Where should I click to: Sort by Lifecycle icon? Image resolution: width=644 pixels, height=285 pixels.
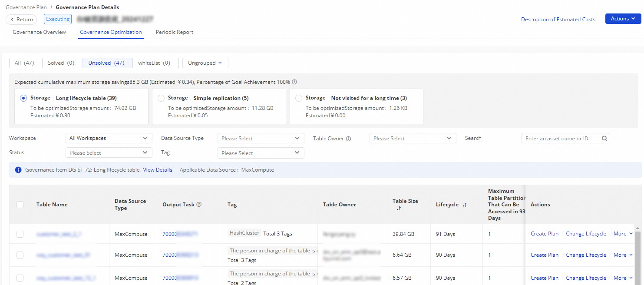(465, 205)
